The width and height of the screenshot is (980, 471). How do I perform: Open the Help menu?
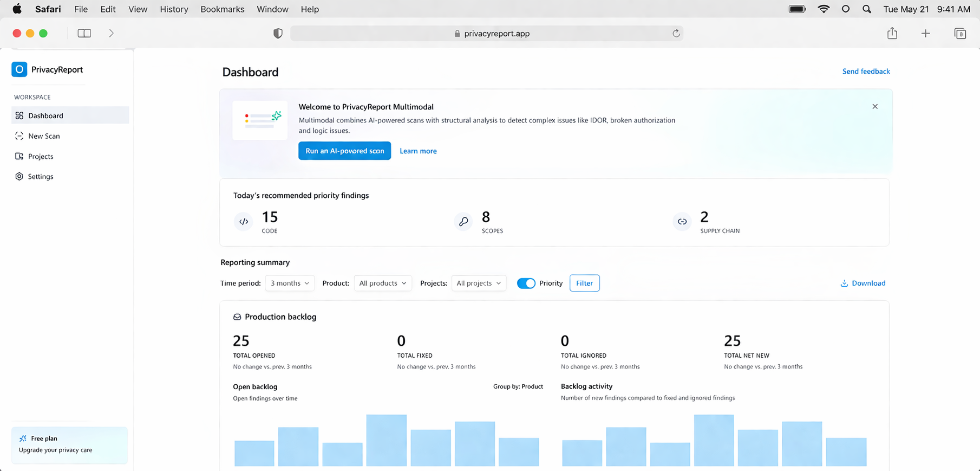[310, 9]
